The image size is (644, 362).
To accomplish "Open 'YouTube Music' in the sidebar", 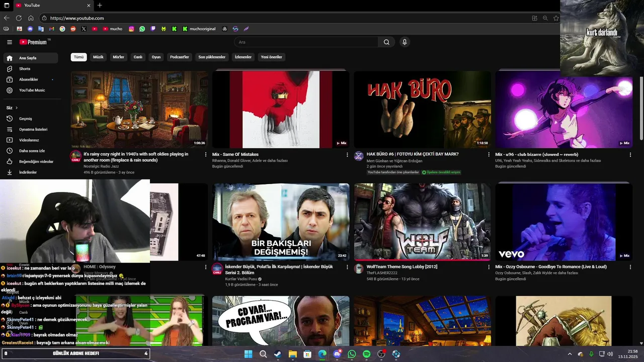I will click(31, 90).
